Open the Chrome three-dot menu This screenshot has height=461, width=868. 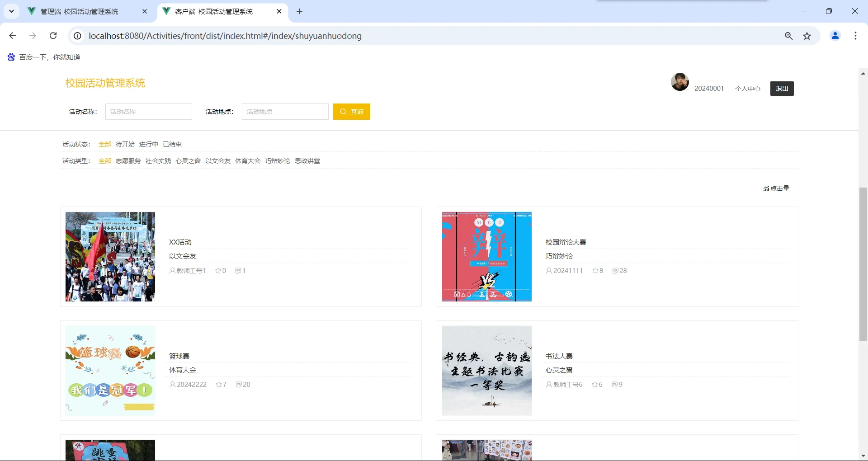click(855, 36)
